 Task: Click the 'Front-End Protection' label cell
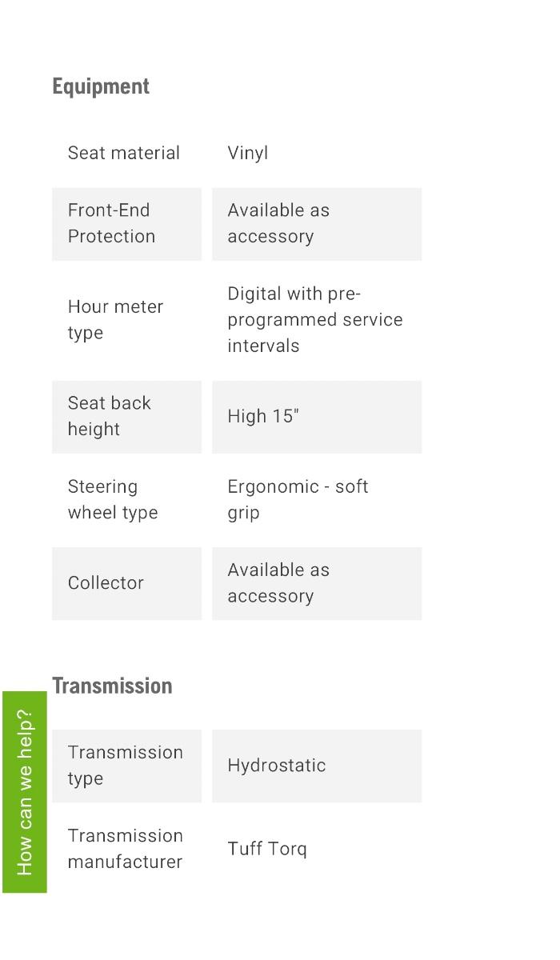(x=126, y=223)
